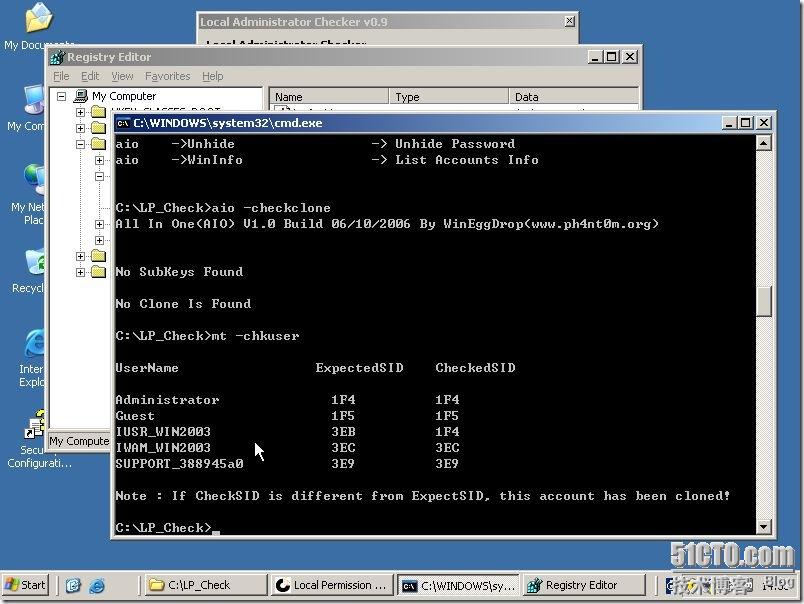Screen dimensions: 804x604
Task: Collapse the third registry hive folder
Action: tap(81, 144)
